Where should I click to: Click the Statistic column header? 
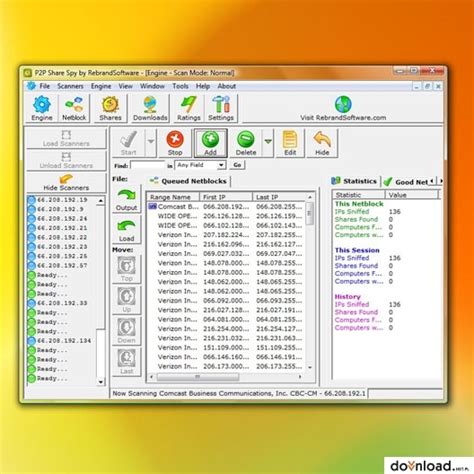click(359, 195)
